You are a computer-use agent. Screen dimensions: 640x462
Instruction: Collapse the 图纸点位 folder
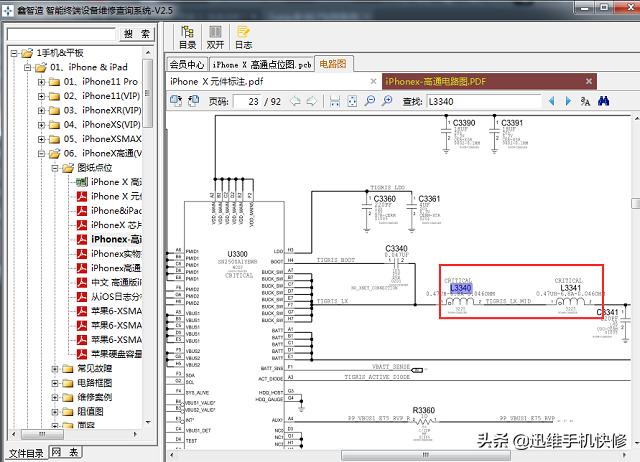click(55, 168)
